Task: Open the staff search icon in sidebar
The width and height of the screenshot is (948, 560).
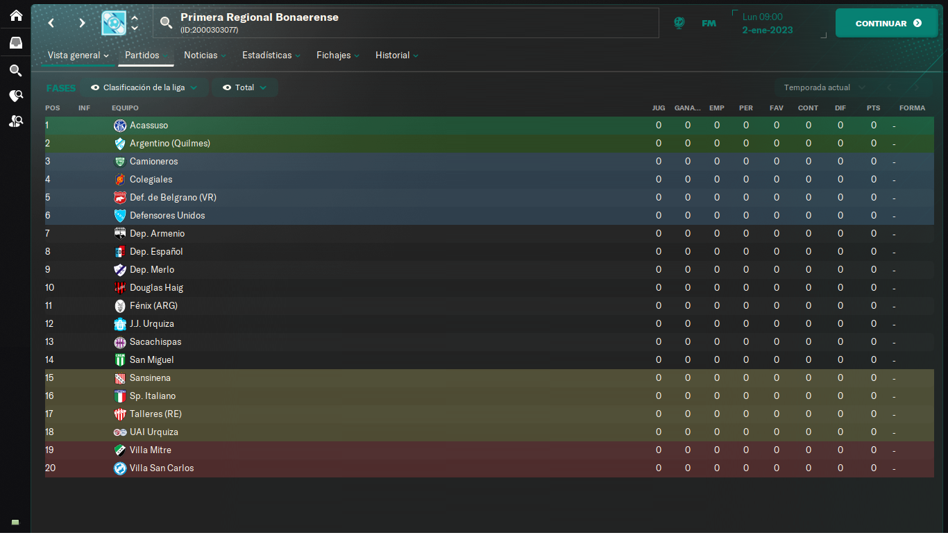Action: (15, 121)
